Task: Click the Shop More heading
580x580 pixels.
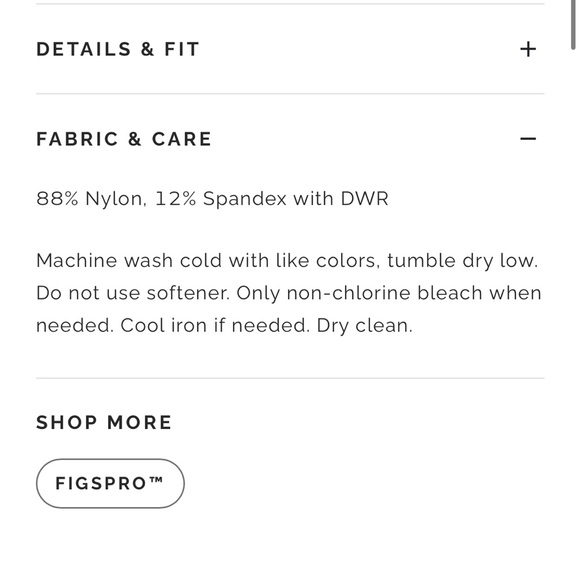Action: click(x=104, y=422)
